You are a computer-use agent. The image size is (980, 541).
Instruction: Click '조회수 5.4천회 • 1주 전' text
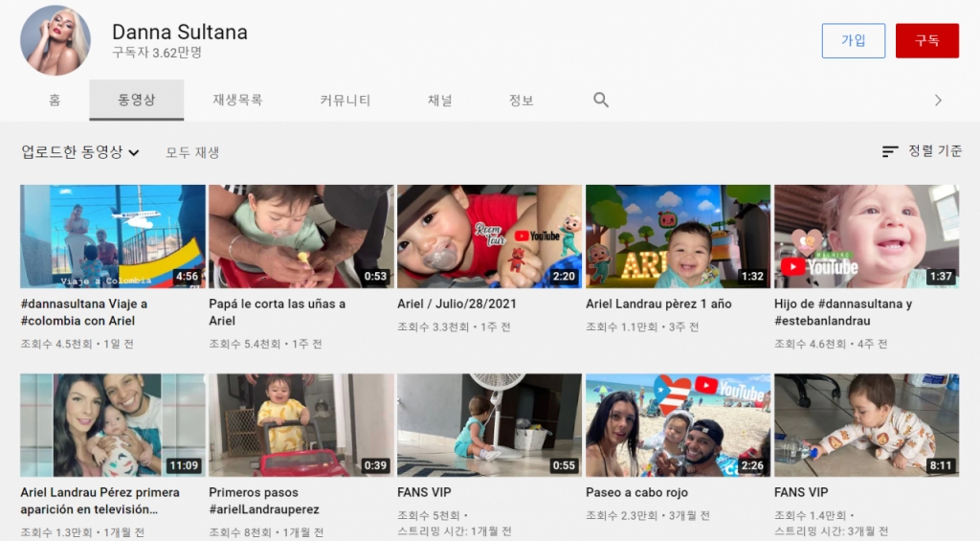pos(266,344)
